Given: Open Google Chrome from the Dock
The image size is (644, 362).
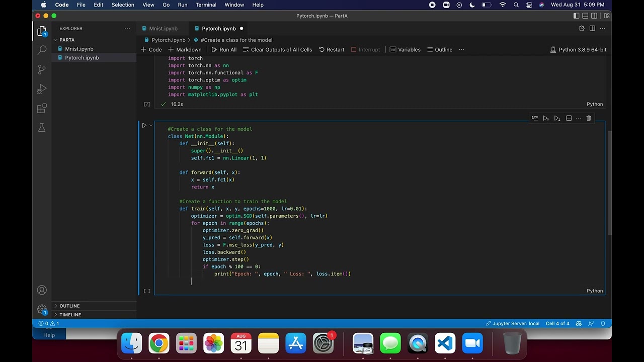Looking at the screenshot, I should (159, 344).
